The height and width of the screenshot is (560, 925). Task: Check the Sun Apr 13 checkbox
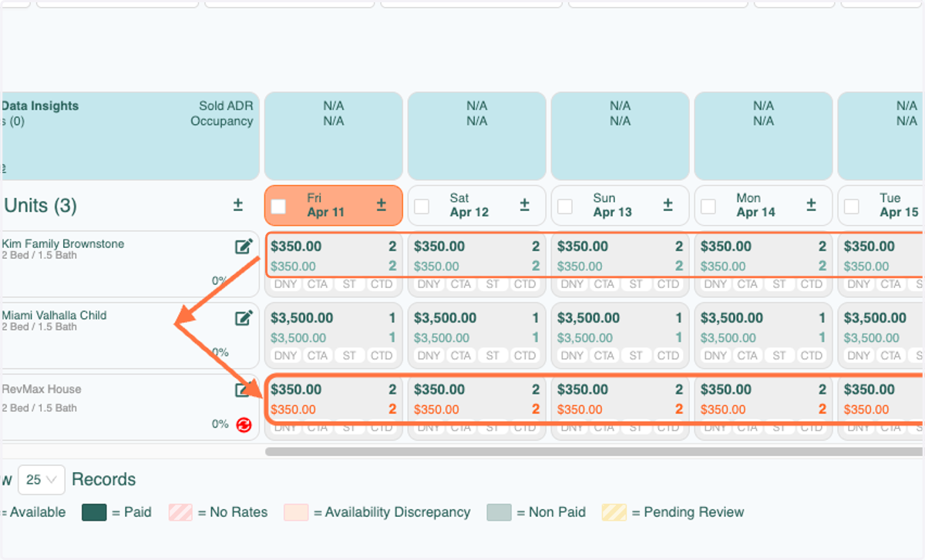coord(565,206)
